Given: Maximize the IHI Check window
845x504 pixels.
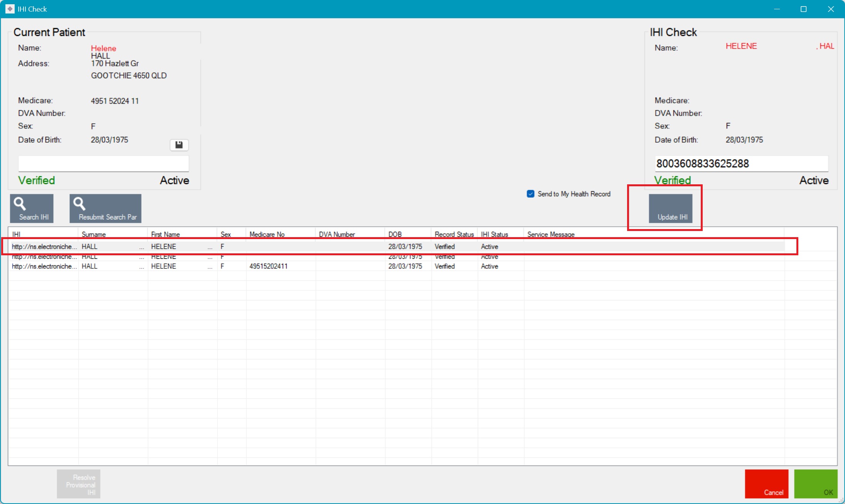Looking at the screenshot, I should (x=803, y=9).
